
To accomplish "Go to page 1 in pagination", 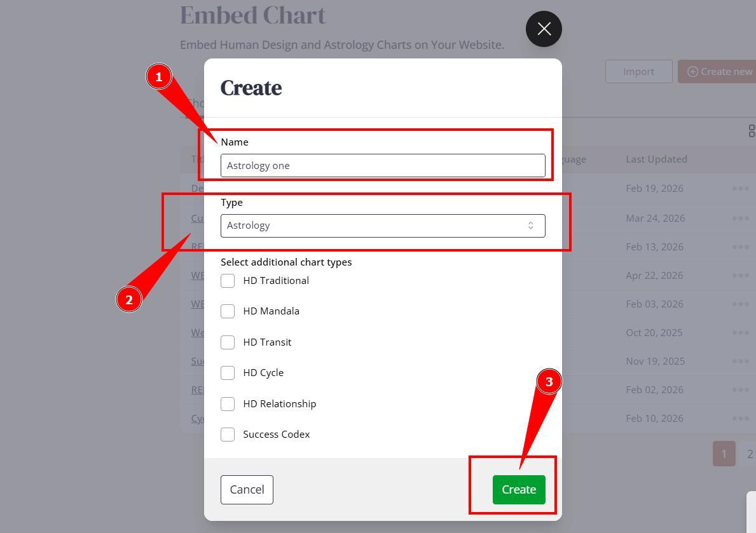I will point(724,454).
